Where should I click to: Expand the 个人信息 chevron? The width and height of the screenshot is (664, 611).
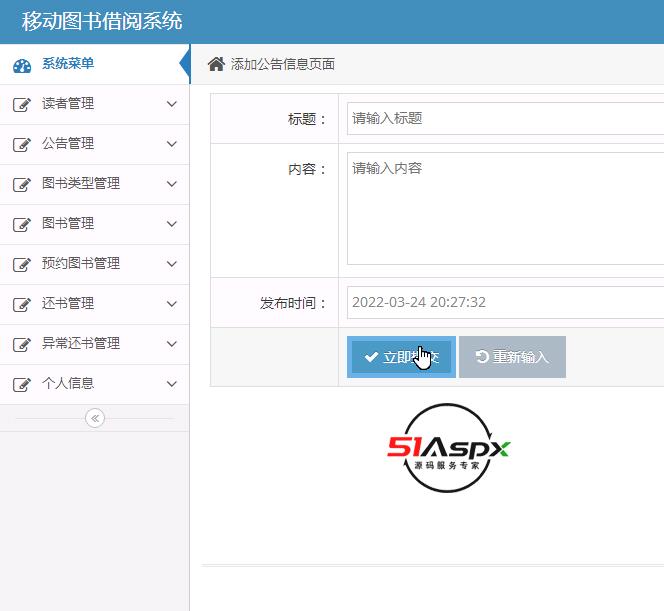point(172,384)
